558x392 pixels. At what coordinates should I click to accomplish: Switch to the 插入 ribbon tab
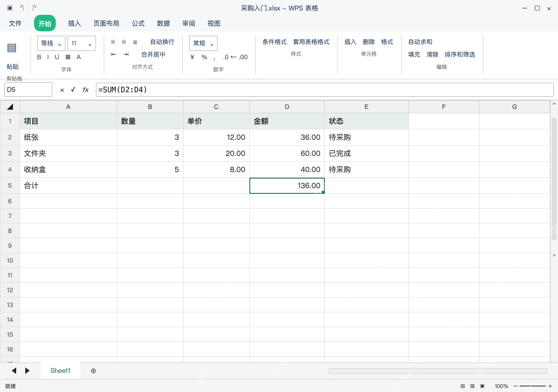(75, 24)
